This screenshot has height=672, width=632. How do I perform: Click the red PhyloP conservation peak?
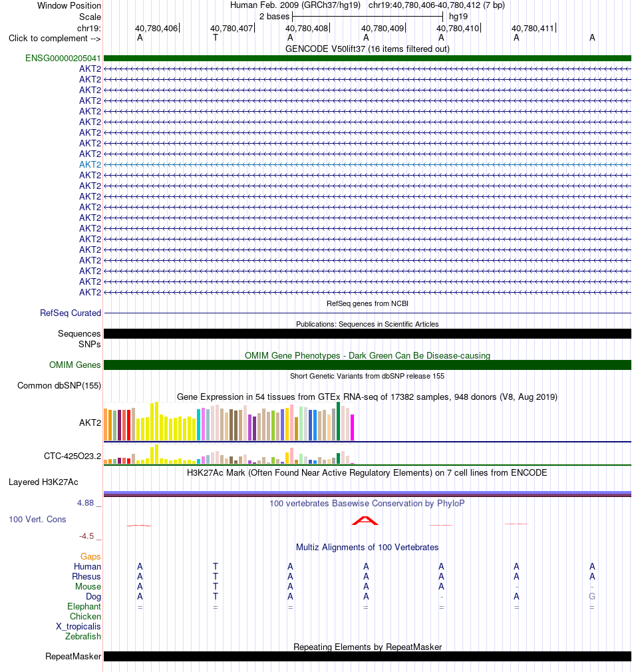pyautogui.click(x=365, y=520)
